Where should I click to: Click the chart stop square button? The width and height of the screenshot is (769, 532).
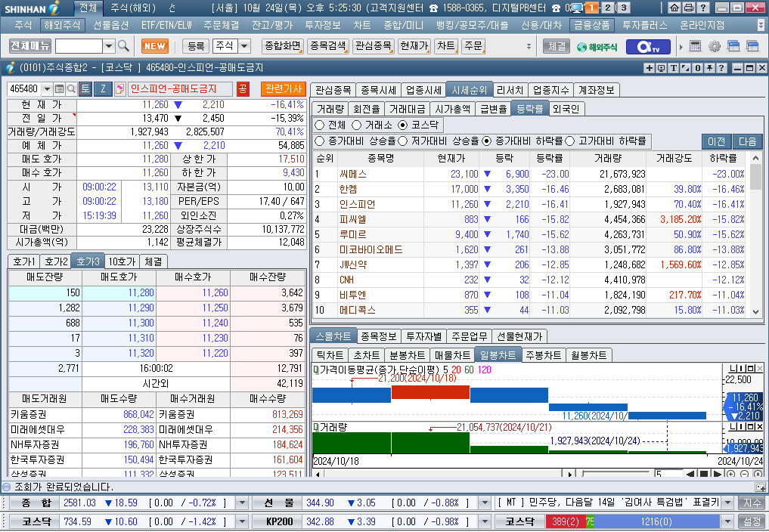point(704,474)
